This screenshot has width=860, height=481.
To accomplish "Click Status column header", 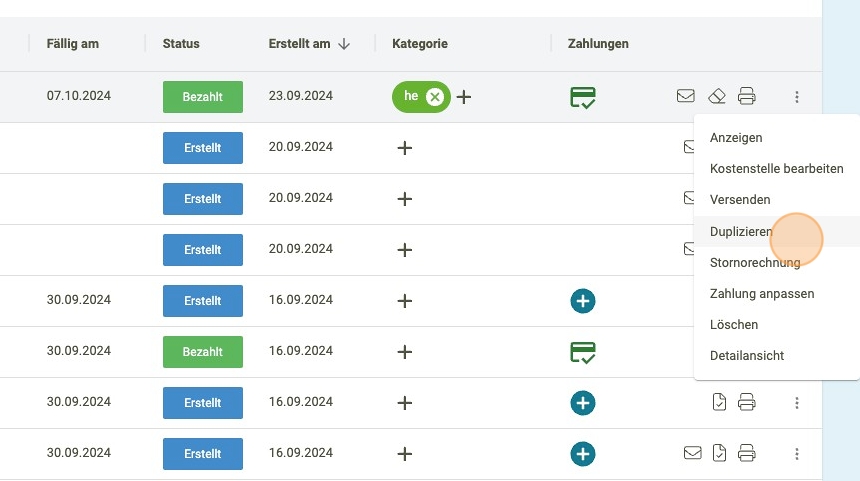I will pos(181,44).
